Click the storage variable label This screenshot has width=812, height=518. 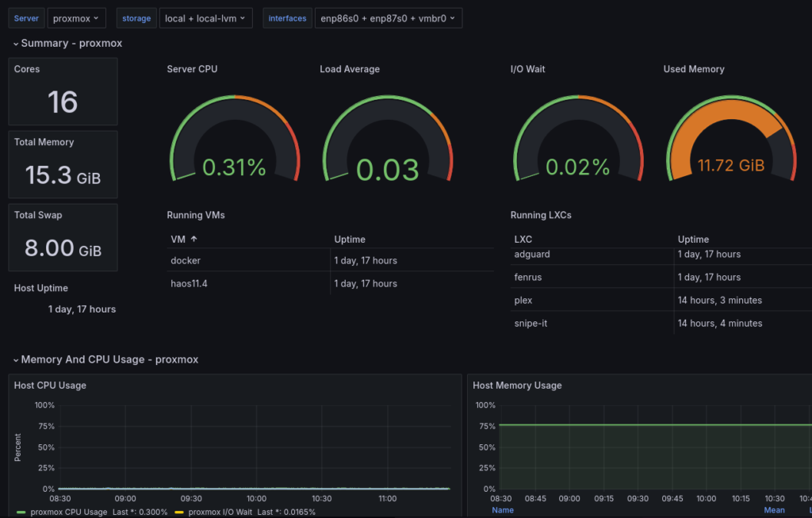tap(136, 17)
